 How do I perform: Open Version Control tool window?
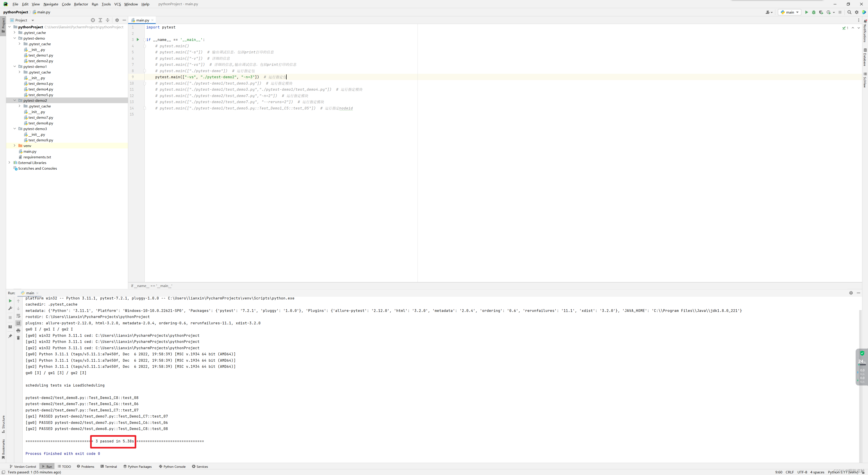coord(23,467)
